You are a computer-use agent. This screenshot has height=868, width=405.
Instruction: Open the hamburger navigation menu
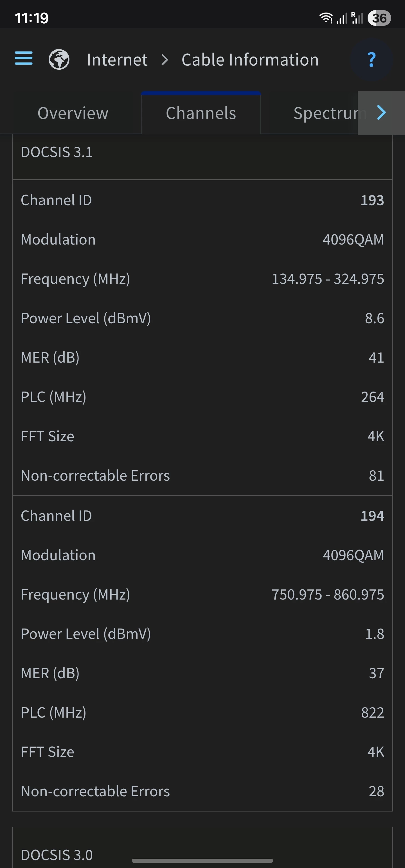(24, 58)
